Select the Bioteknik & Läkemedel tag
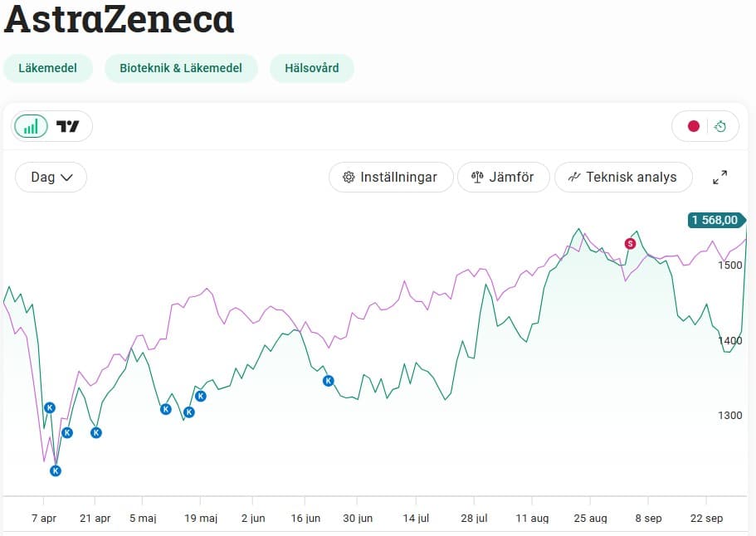The width and height of the screenshot is (756, 536). click(181, 68)
